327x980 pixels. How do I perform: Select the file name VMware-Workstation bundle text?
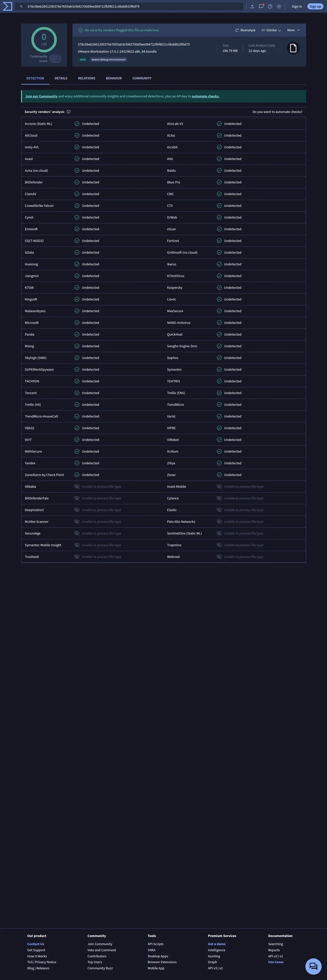[x=117, y=51]
